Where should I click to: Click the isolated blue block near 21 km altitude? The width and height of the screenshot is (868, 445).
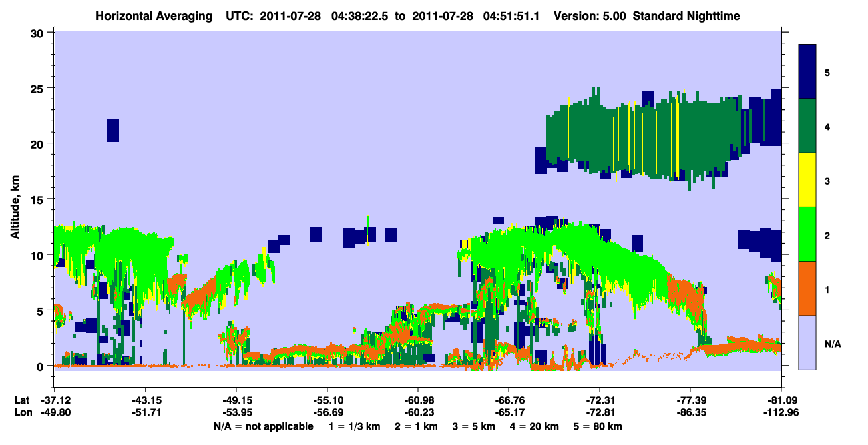[113, 130]
